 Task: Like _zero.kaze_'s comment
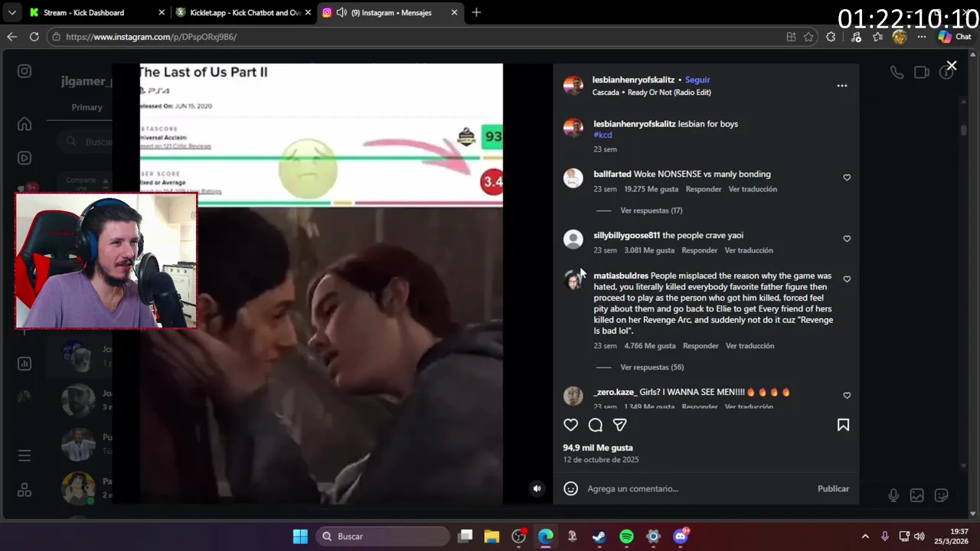coord(847,396)
